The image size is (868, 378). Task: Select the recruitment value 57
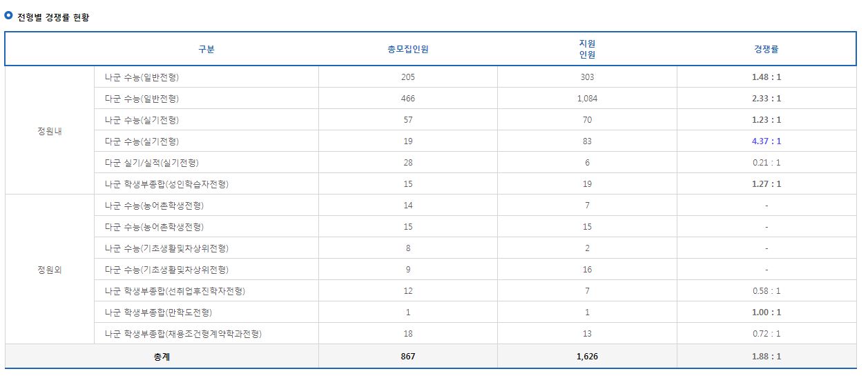pyautogui.click(x=408, y=120)
